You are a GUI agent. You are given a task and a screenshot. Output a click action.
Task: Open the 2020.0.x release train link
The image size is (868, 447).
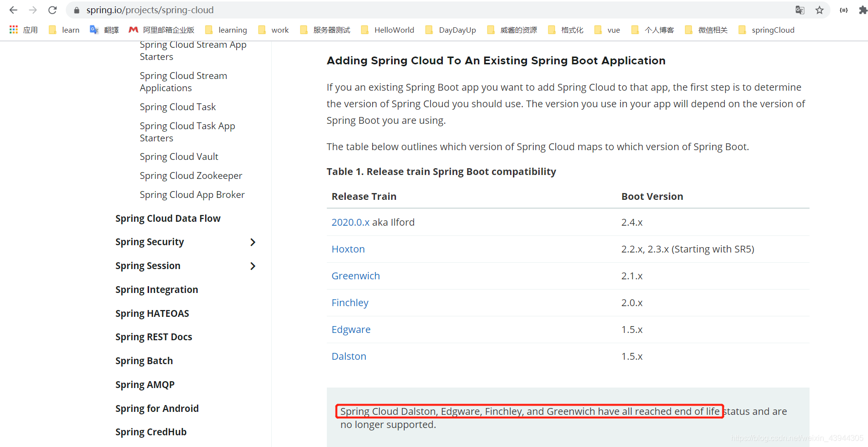(350, 222)
